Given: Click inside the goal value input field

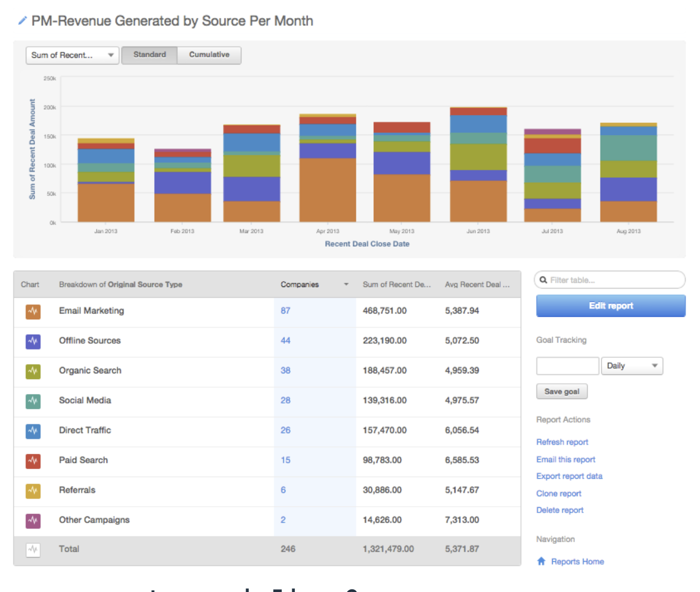Looking at the screenshot, I should [x=567, y=365].
